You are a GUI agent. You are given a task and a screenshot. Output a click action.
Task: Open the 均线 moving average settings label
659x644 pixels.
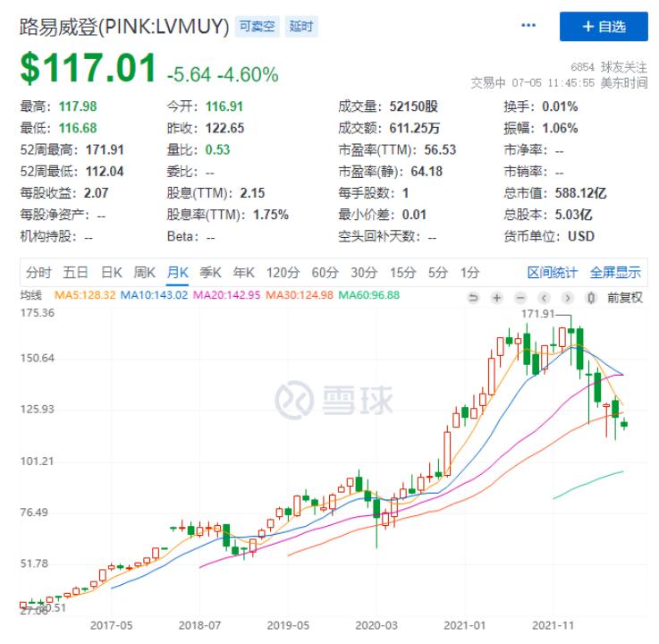(x=31, y=295)
